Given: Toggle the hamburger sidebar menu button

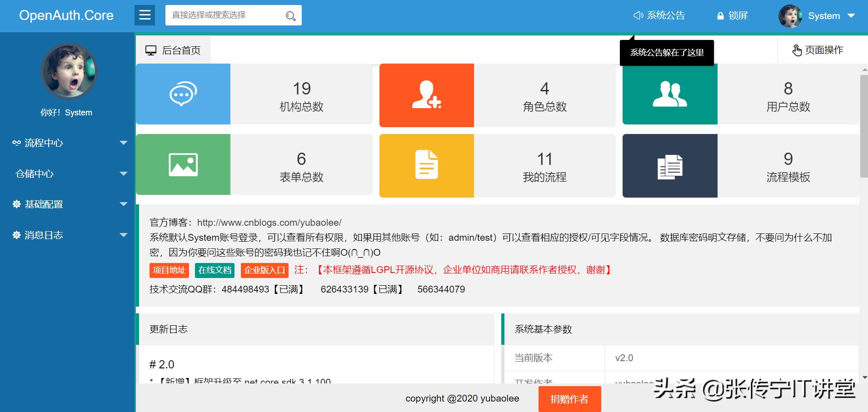Looking at the screenshot, I should (145, 15).
